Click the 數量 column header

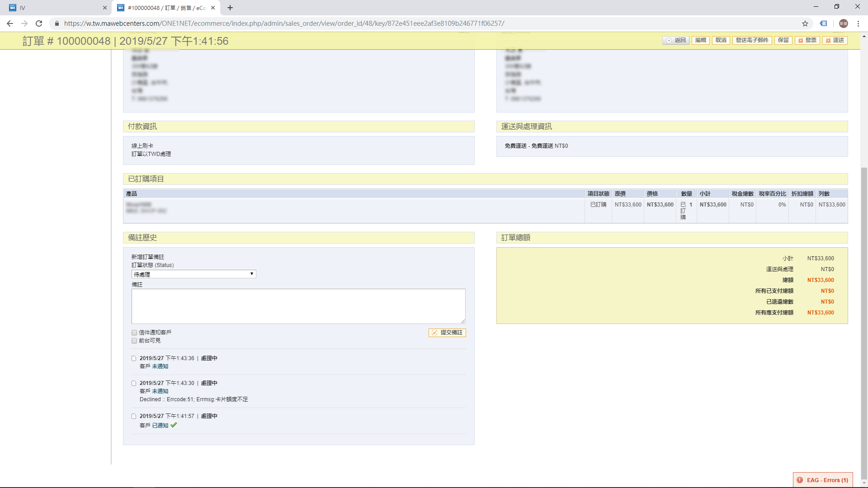(x=687, y=194)
